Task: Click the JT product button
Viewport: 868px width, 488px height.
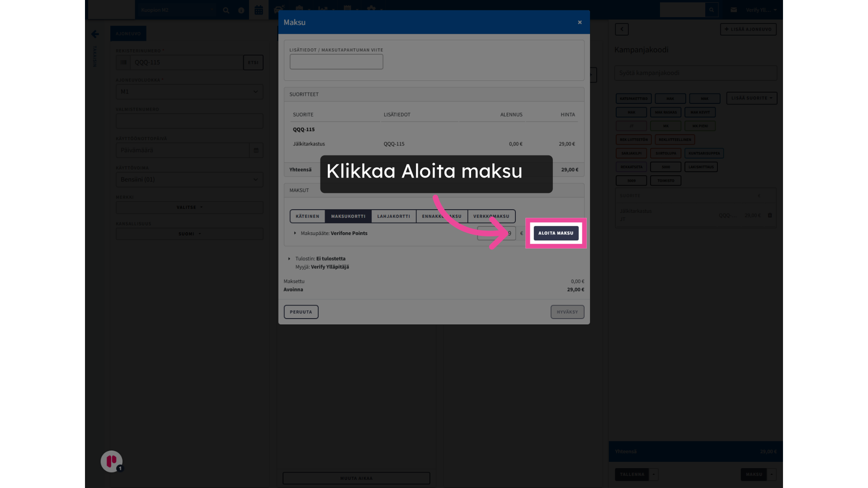Action: point(632,126)
